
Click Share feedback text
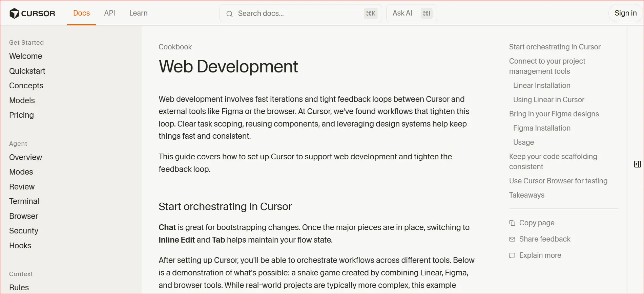545,239
